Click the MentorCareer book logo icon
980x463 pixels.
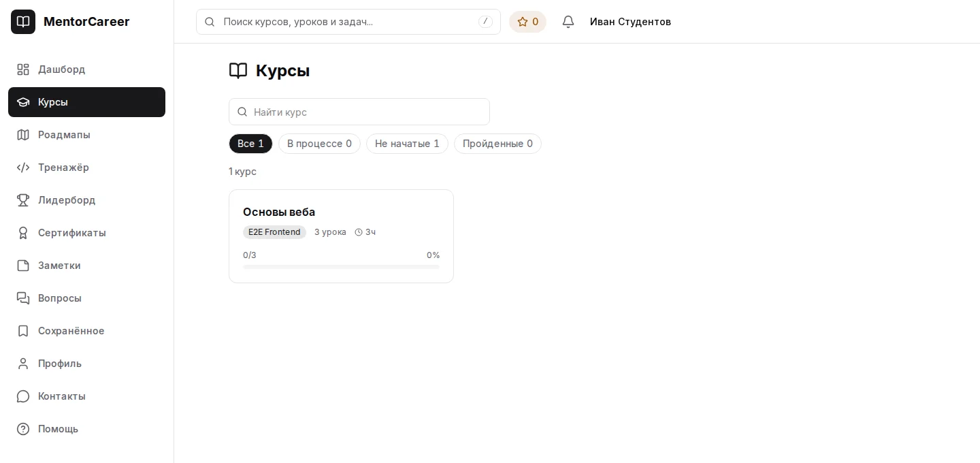[23, 22]
